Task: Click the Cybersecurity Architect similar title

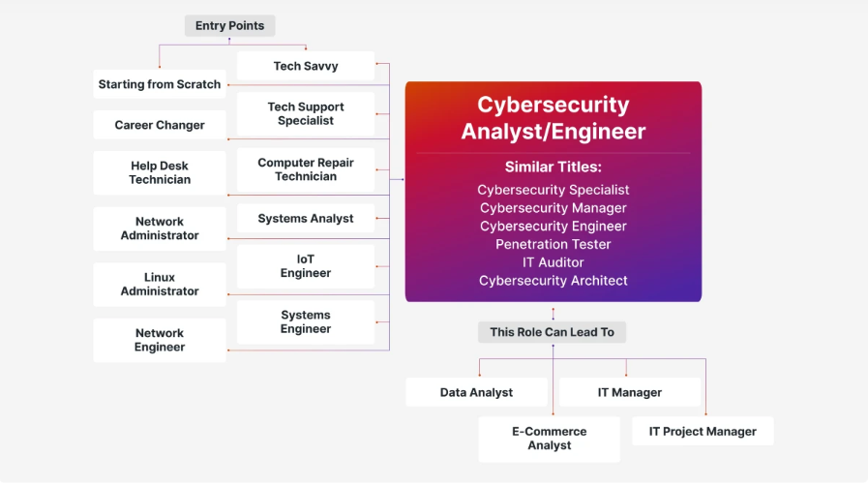Action: (554, 281)
